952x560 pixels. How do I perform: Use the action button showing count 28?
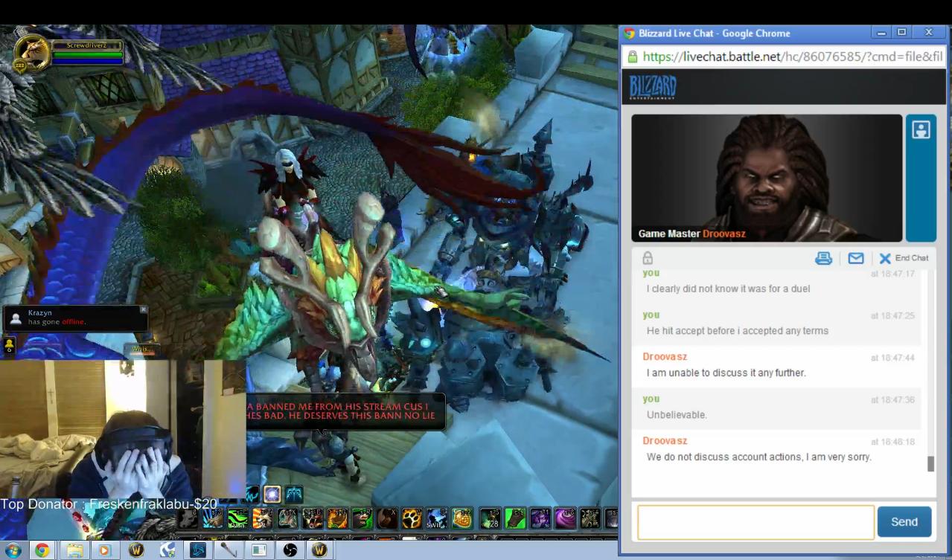point(491,518)
